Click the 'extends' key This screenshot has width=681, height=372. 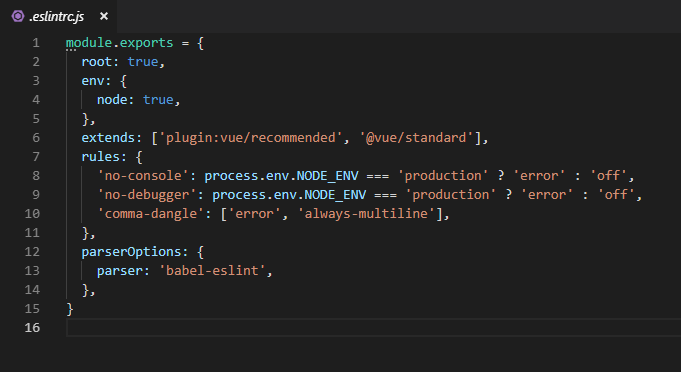[x=108, y=138]
